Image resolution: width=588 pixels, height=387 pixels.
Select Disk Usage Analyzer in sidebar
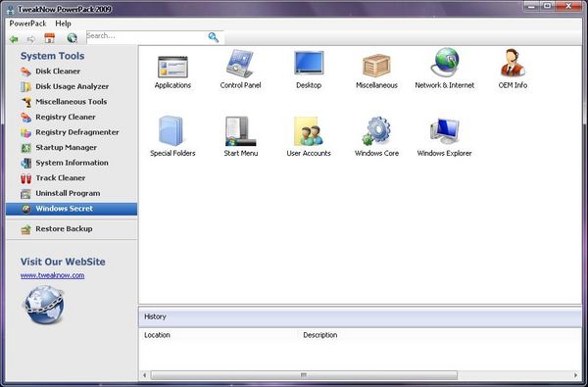coord(65,86)
